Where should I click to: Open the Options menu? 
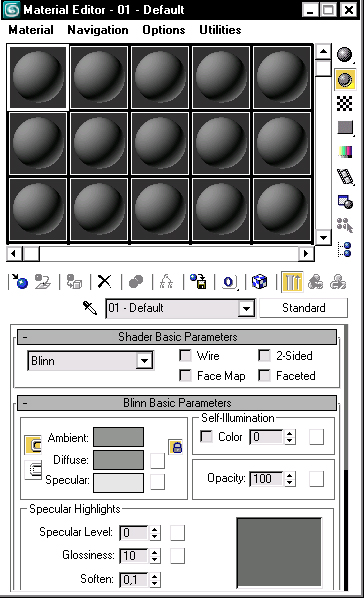[x=164, y=30]
